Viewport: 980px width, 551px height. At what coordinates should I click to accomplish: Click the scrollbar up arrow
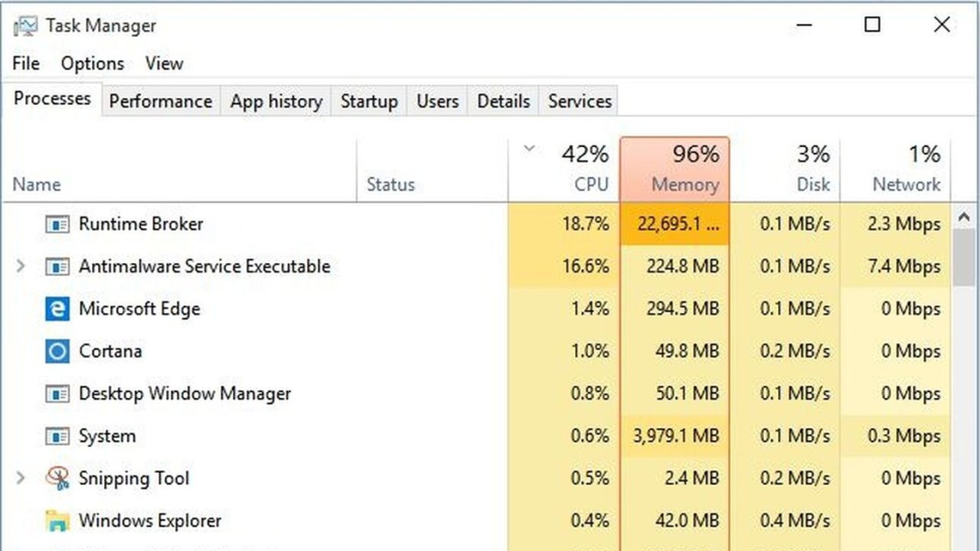pyautogui.click(x=965, y=215)
